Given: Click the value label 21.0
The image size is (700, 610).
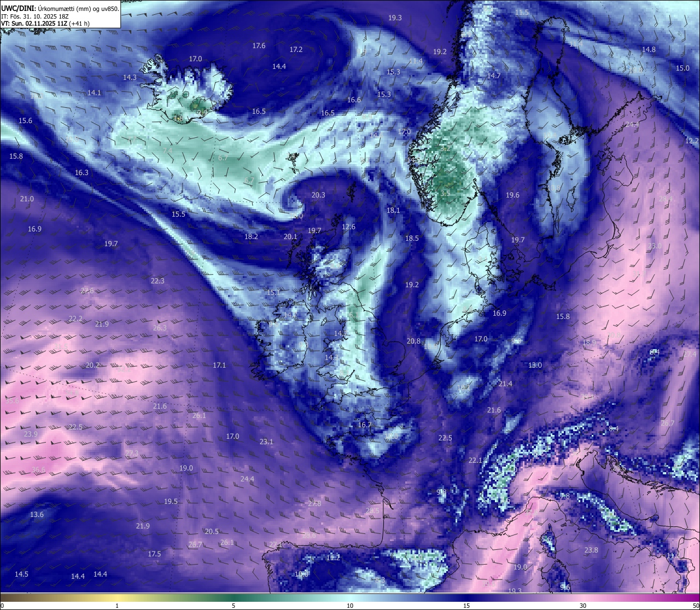Looking at the screenshot, I should [x=27, y=199].
